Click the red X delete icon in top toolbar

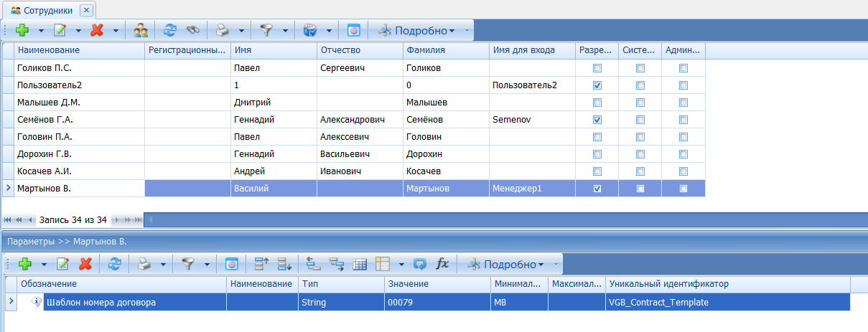tap(97, 31)
